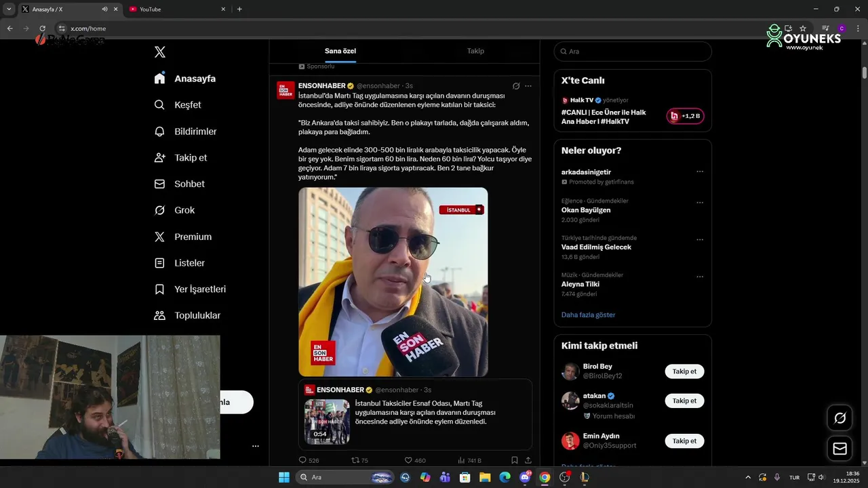Image resolution: width=868 pixels, height=488 pixels.
Task: Click the X search field
Action: coord(633,52)
